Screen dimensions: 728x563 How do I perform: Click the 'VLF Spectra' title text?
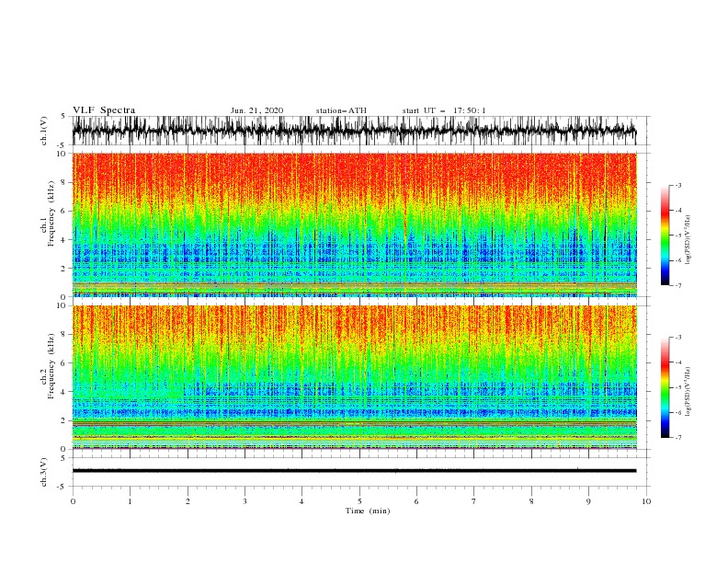104,110
